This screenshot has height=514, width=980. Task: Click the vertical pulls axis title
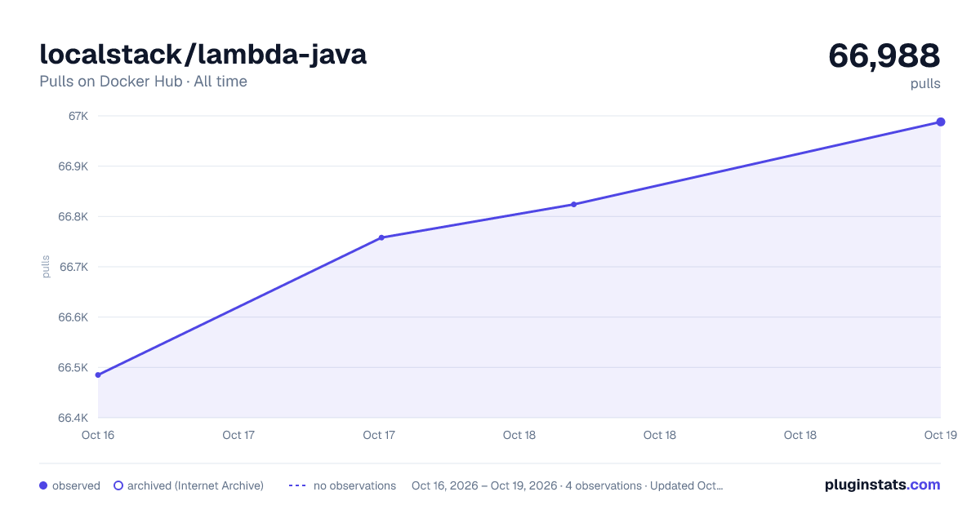46,267
